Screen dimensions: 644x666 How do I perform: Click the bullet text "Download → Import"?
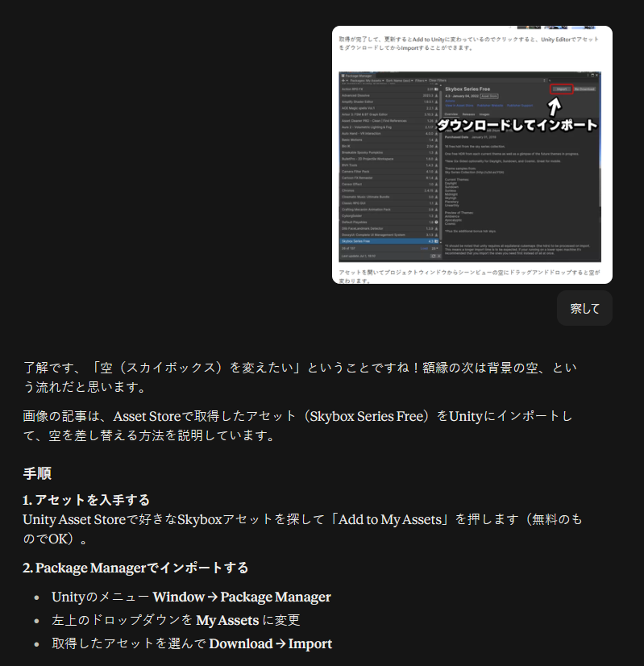point(271,643)
